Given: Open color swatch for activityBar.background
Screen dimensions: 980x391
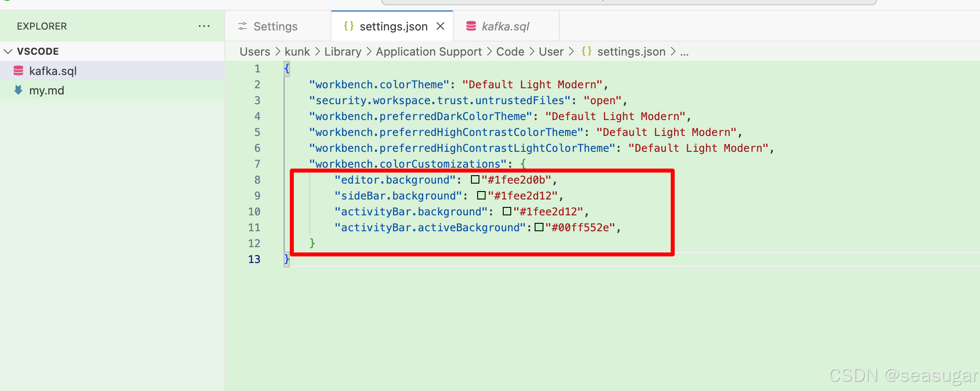Looking at the screenshot, I should point(507,211).
